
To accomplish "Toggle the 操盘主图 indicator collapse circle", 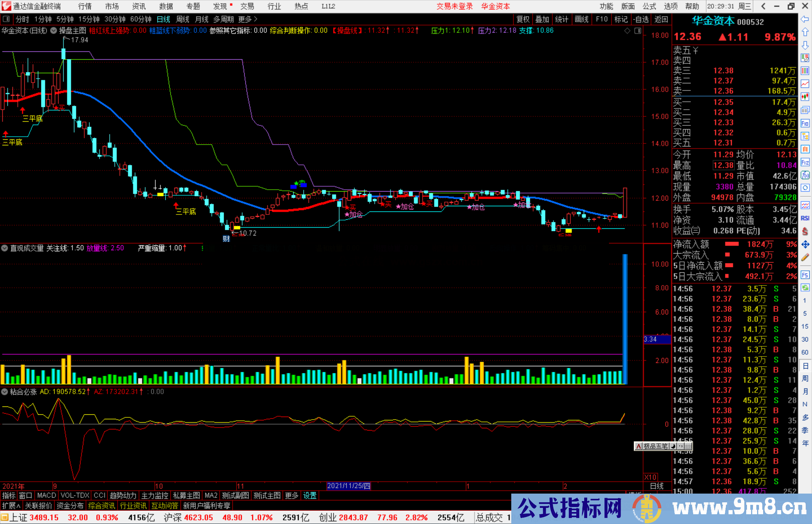I will click(54, 30).
